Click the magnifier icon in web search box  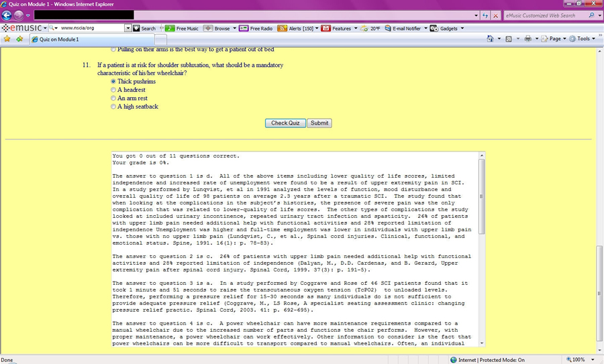tap(592, 15)
